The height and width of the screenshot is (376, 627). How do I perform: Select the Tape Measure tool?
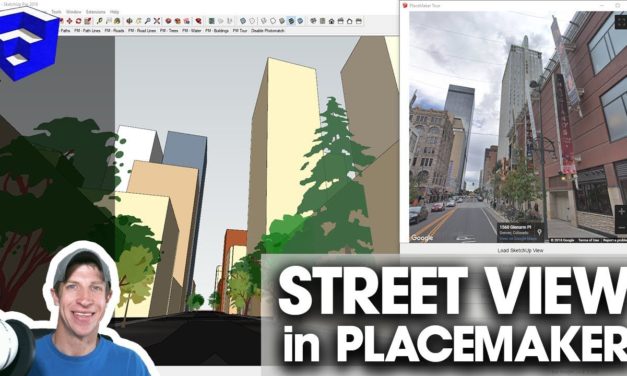(99, 21)
